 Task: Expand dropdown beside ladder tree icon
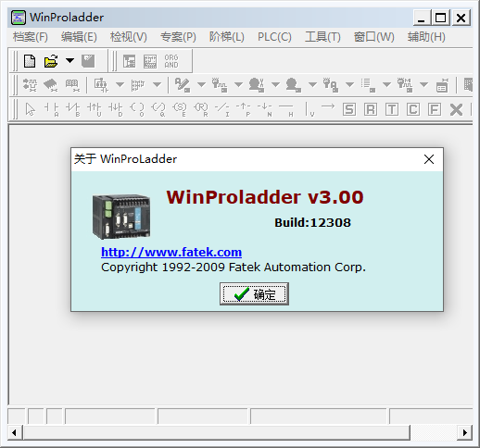point(120,84)
